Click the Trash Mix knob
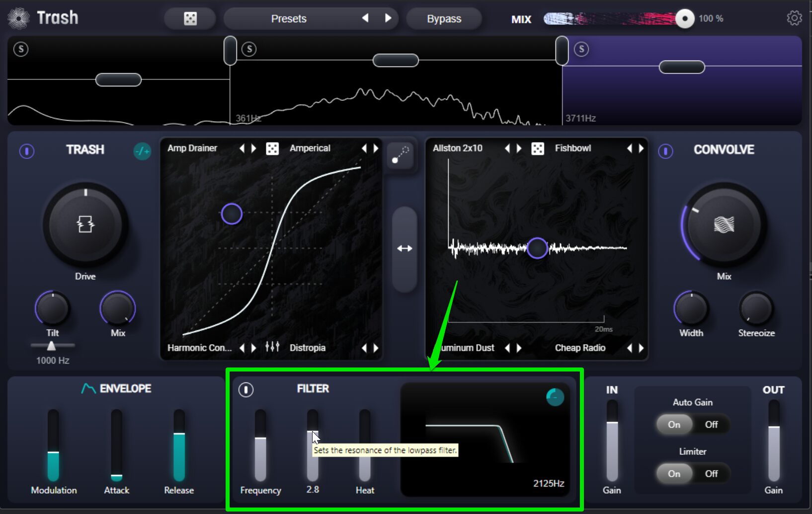 point(118,308)
